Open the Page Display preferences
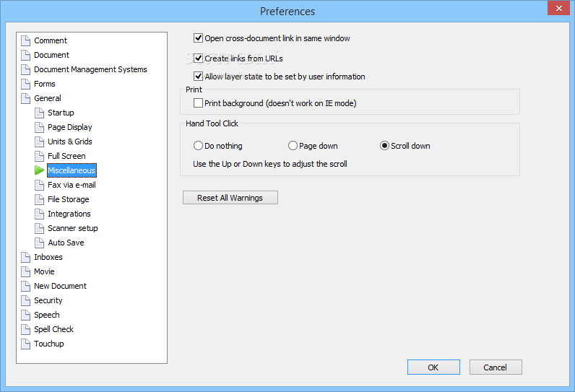Viewport: 575px width, 392px height. (x=69, y=127)
